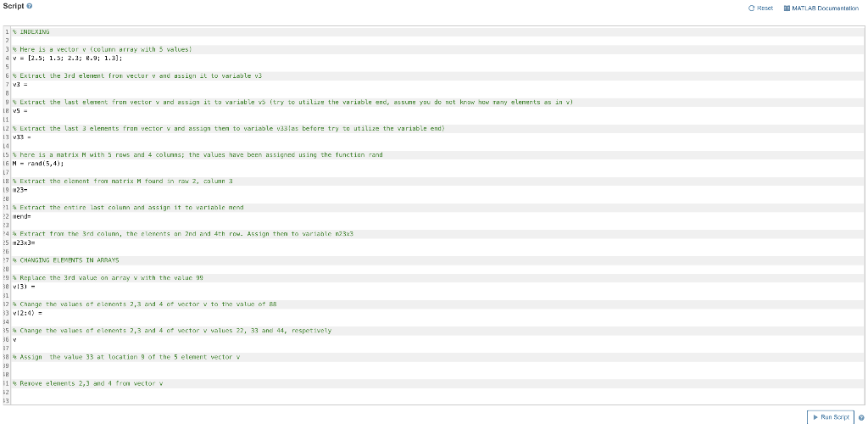Click the Script help question icon

[x=30, y=6]
